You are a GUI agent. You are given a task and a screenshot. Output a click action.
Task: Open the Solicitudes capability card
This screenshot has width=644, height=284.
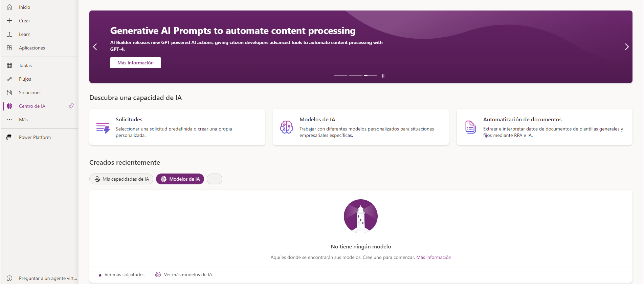click(177, 127)
